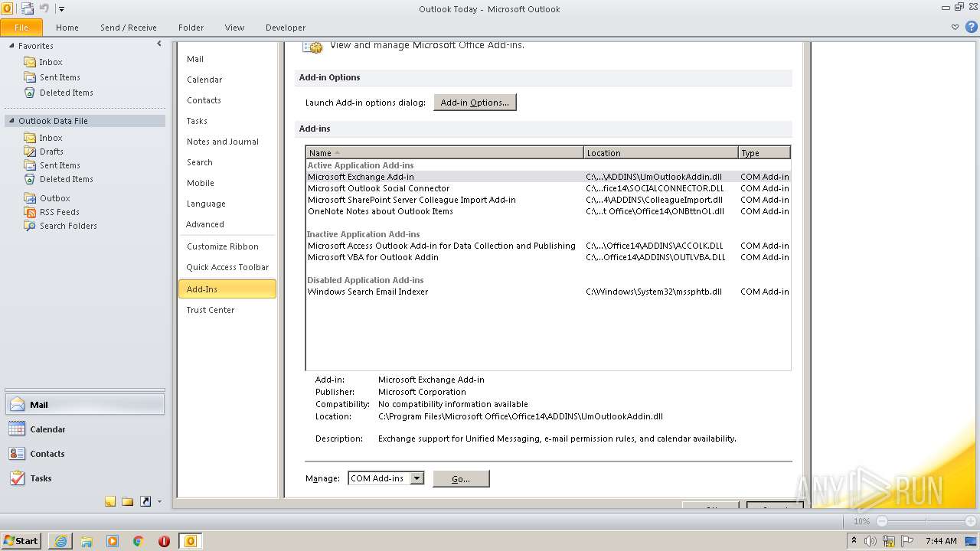Click the zoom in plus button

(970, 521)
